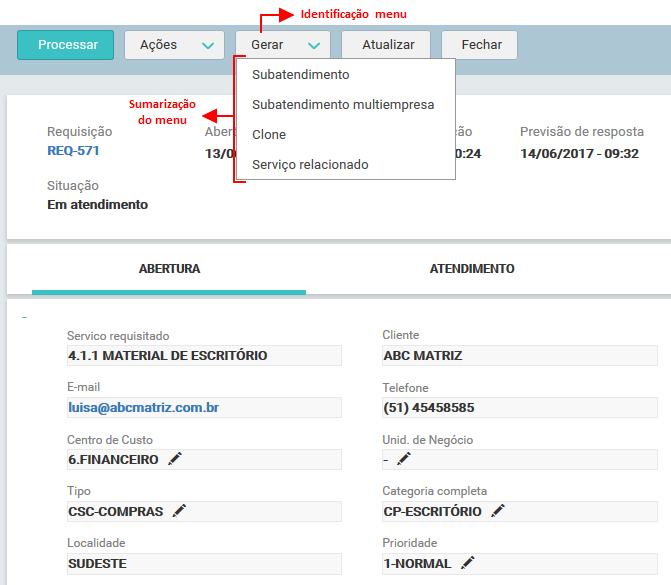Open the REQ-571 requisition link

(73, 151)
